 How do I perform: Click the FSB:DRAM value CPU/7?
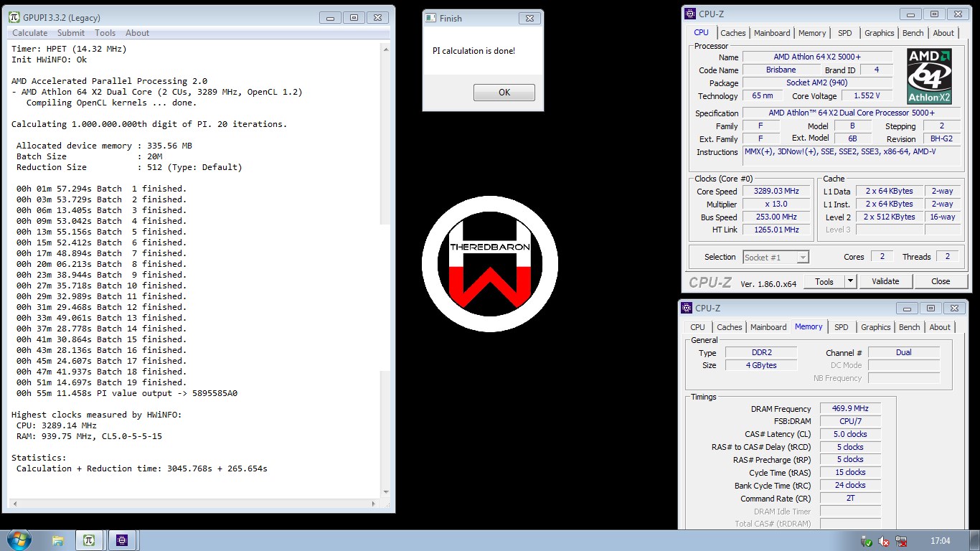[x=850, y=422]
